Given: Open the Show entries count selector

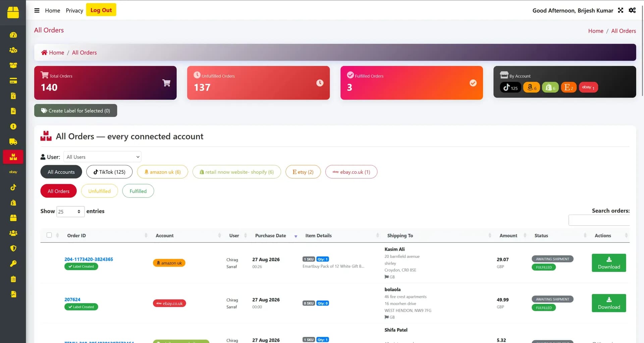Looking at the screenshot, I should tap(70, 212).
